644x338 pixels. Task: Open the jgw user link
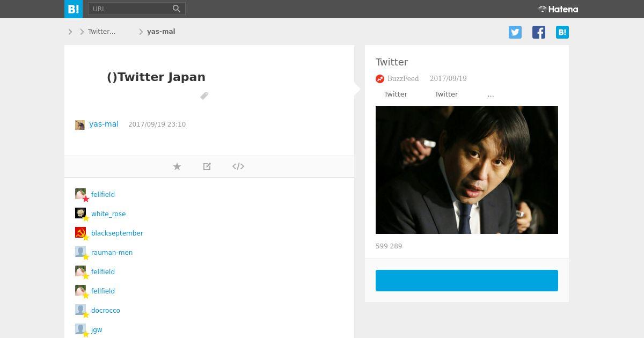(x=97, y=330)
